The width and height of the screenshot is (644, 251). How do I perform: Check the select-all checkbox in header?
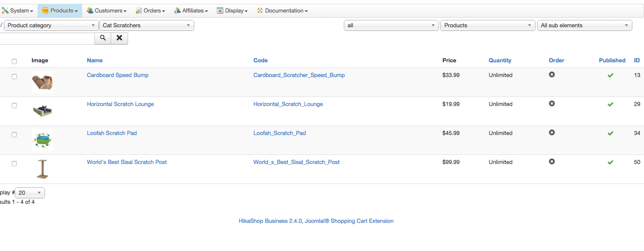(14, 61)
